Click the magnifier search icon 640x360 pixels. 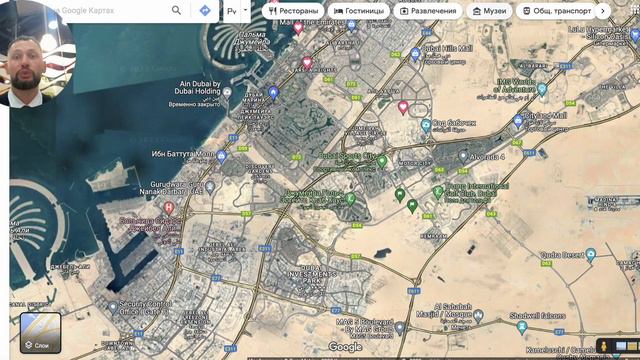click(176, 10)
